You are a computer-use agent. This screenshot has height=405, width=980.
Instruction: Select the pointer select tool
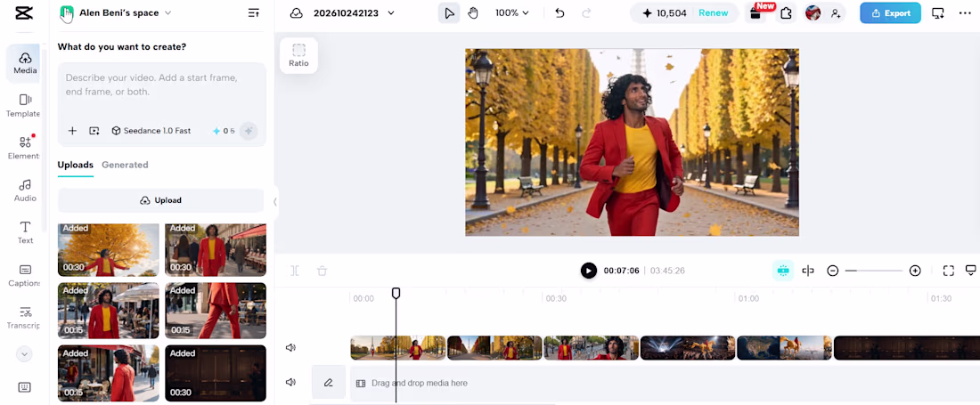(449, 13)
